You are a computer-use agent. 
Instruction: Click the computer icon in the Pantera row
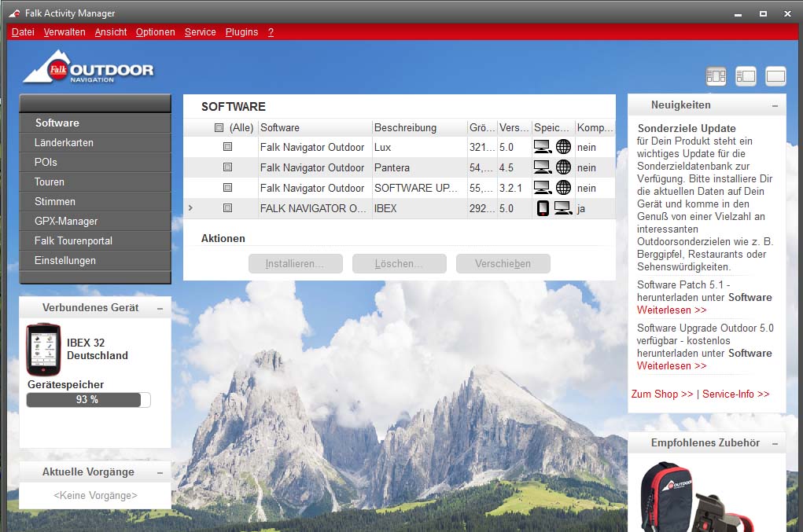542,167
